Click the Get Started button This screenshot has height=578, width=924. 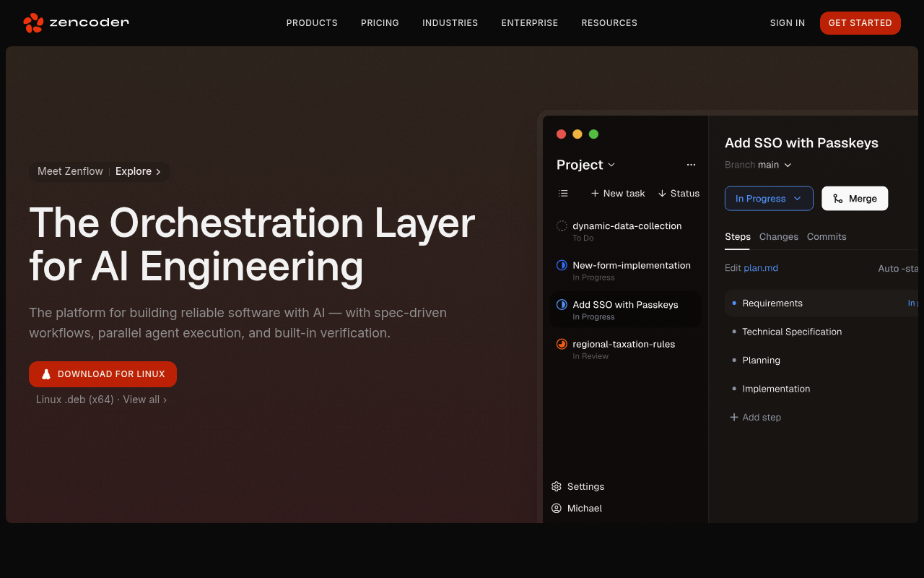coord(860,23)
